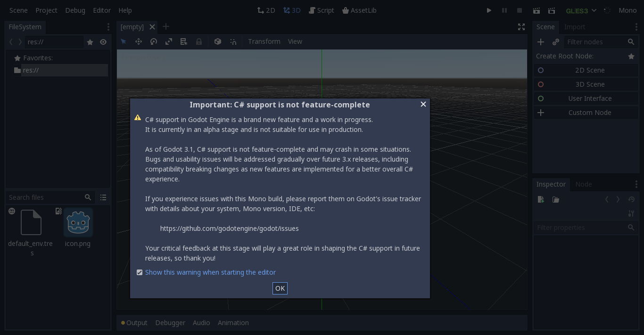Open list-select objects tool
This screenshot has width=644, height=335.
184,41
